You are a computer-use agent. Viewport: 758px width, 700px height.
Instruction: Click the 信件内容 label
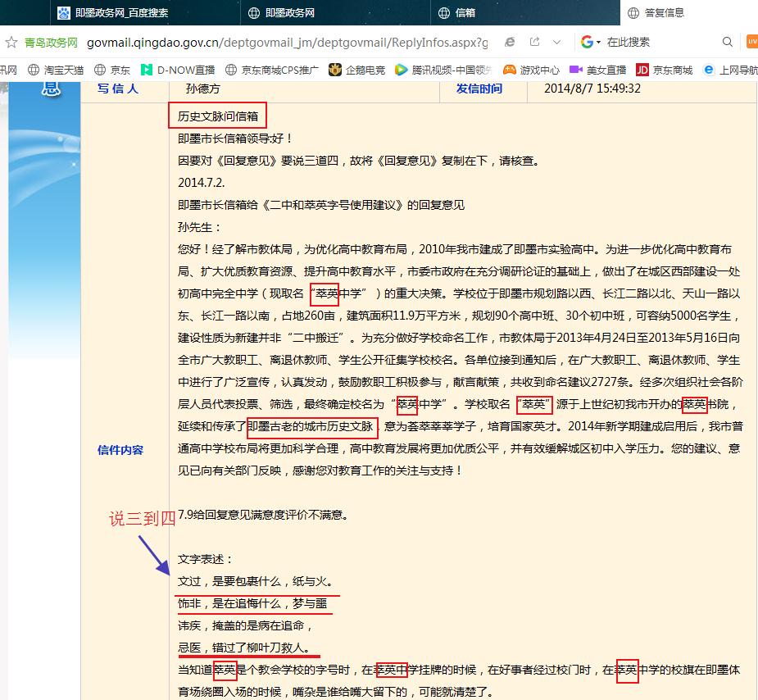tap(120, 450)
